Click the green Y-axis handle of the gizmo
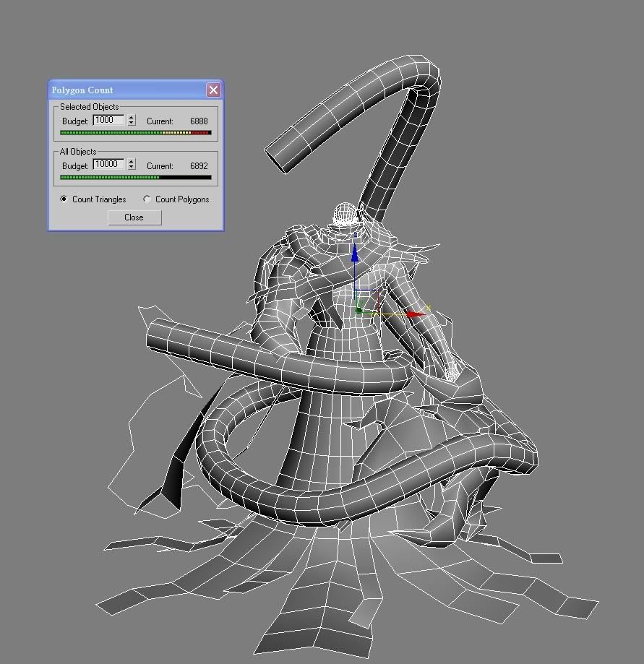 point(359,311)
